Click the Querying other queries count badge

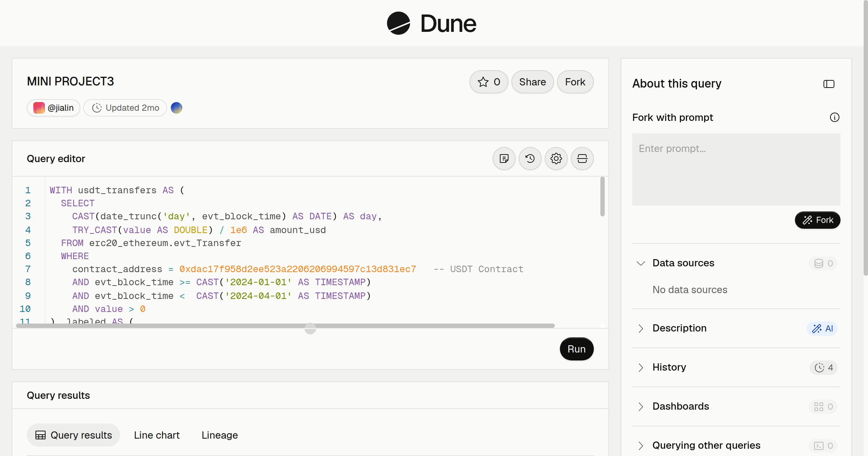(x=824, y=446)
